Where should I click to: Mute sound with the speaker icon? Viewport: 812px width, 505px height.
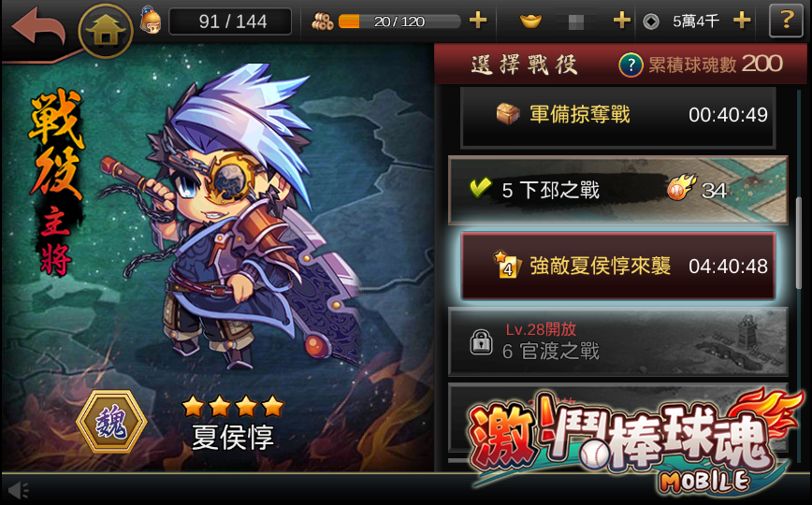[x=19, y=490]
